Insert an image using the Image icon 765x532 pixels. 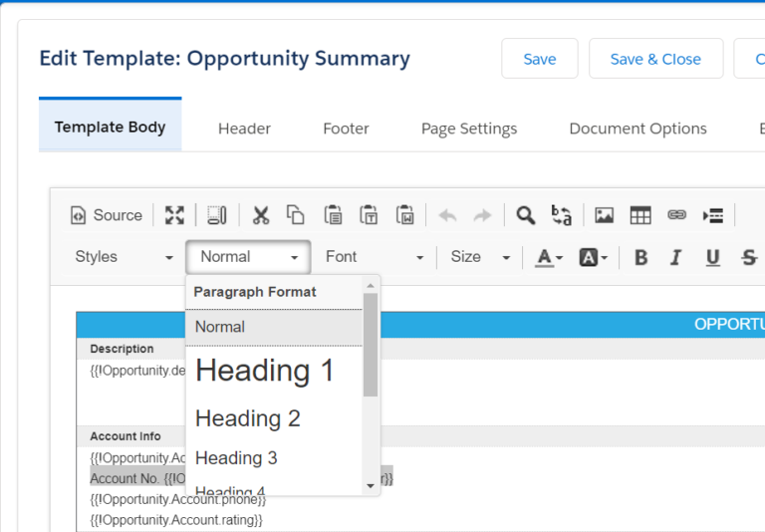(604, 215)
